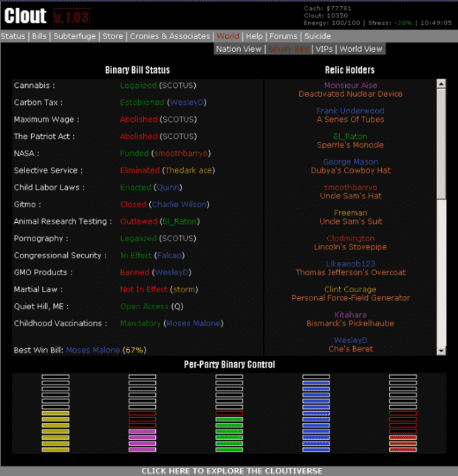Switch to the Nation View tab
Screen dimensions: 458x476
(239, 49)
